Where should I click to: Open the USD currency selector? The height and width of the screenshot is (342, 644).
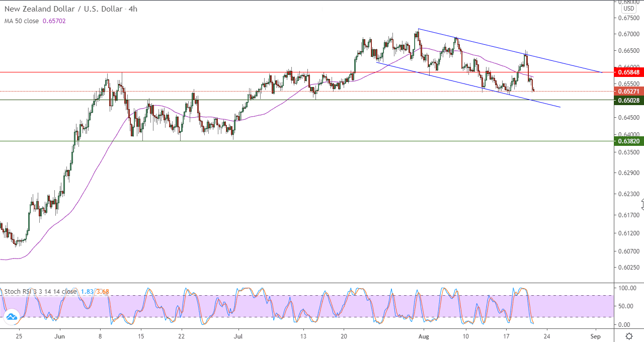pos(629,9)
